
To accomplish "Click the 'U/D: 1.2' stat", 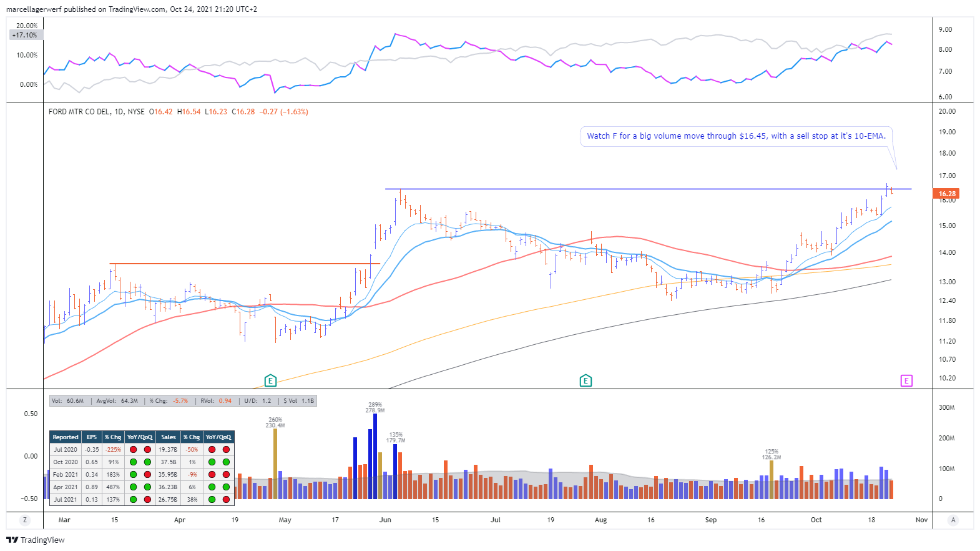I will (258, 401).
